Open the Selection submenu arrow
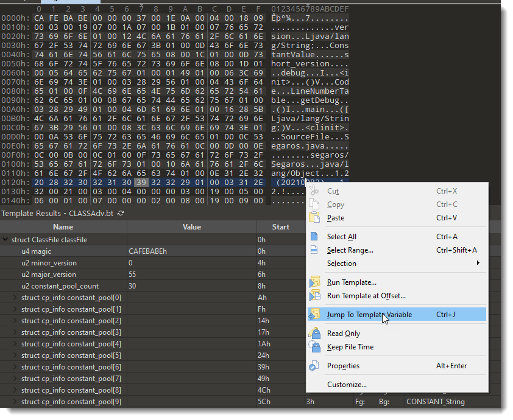513x420 pixels. [478, 263]
